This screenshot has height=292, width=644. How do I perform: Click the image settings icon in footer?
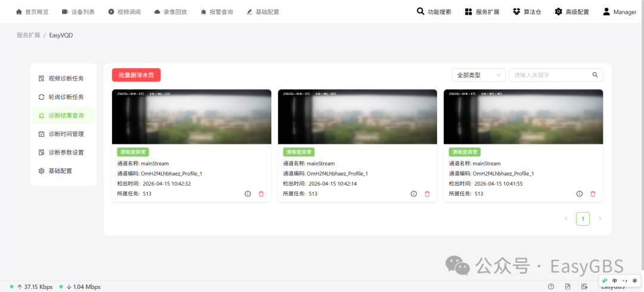(x=584, y=287)
